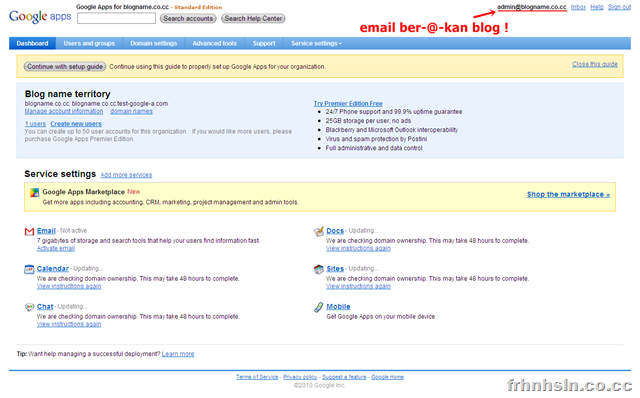Screen dimensions: 640x398
Task: Expand the Service settings dropdown menu
Action: pyautogui.click(x=316, y=43)
